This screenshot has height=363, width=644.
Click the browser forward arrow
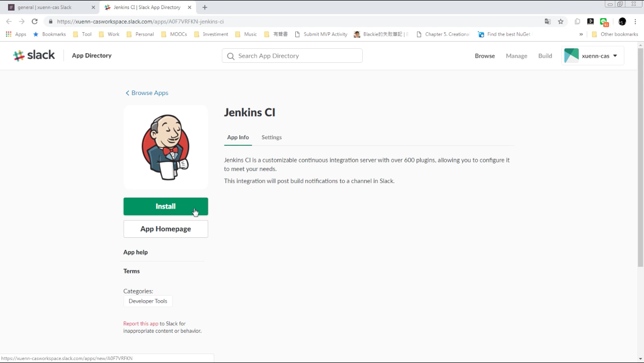tap(22, 22)
